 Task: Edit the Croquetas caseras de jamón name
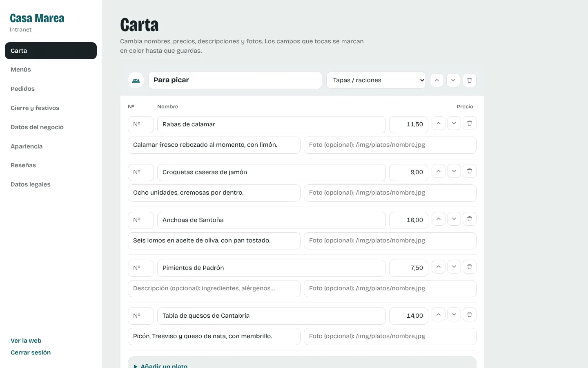click(x=272, y=173)
